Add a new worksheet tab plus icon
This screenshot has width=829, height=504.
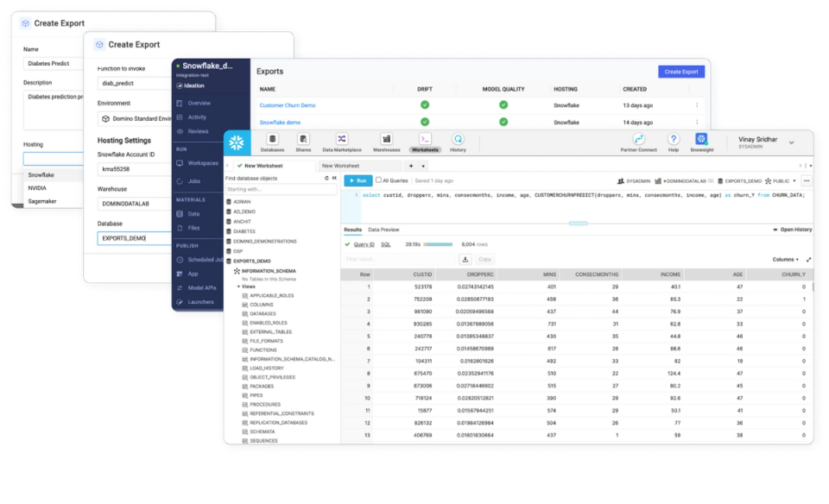coord(411,166)
